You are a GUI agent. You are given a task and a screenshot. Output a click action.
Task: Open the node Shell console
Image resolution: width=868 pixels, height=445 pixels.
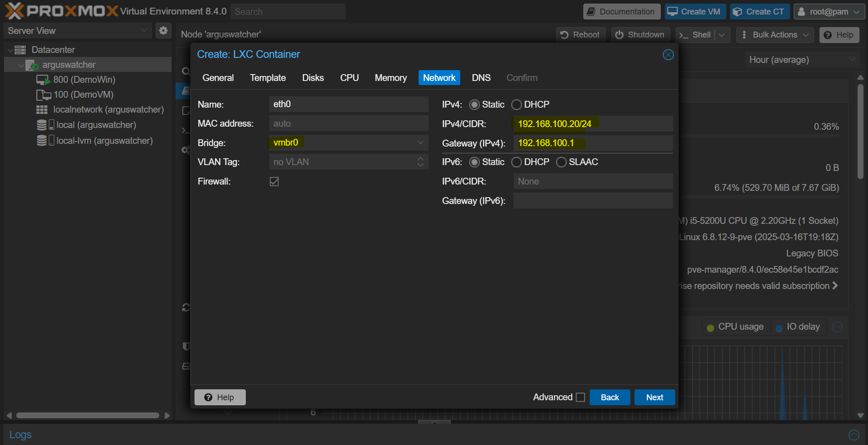click(x=695, y=35)
